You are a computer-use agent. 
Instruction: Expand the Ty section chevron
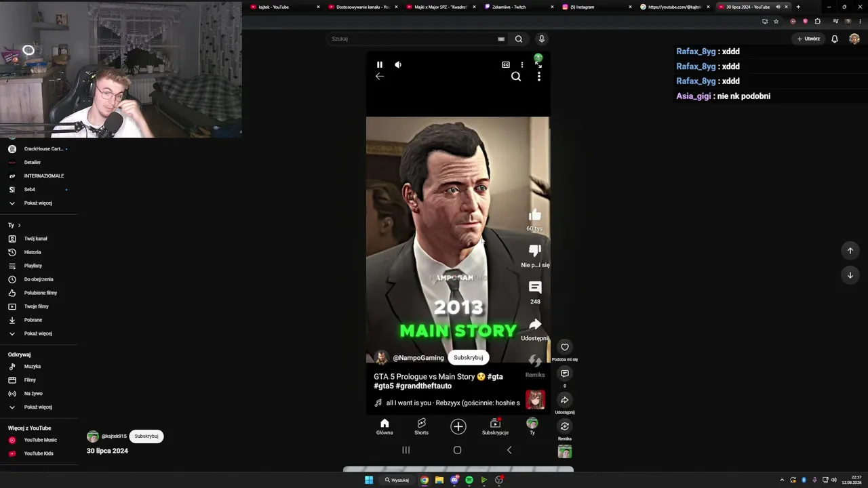coord(19,225)
